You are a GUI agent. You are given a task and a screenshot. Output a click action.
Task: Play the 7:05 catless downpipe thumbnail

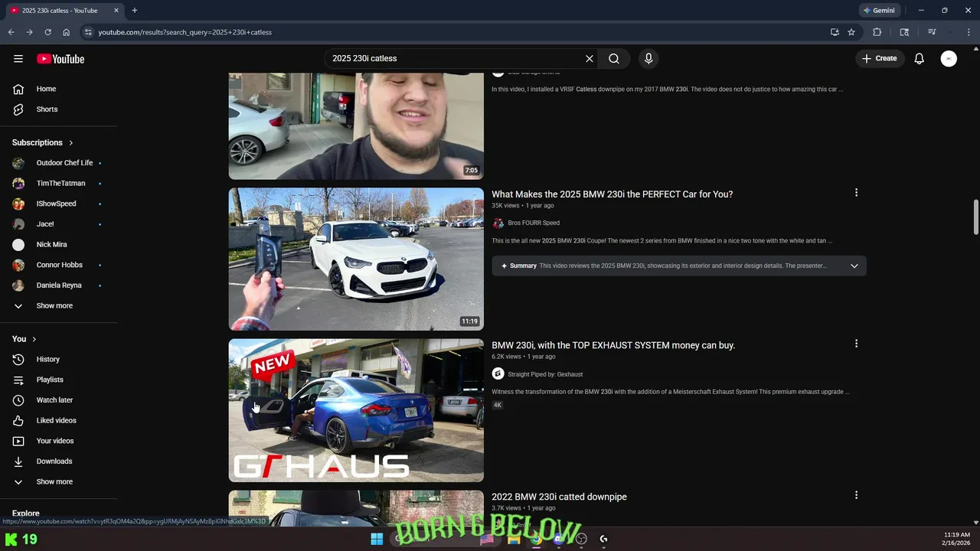pyautogui.click(x=356, y=126)
